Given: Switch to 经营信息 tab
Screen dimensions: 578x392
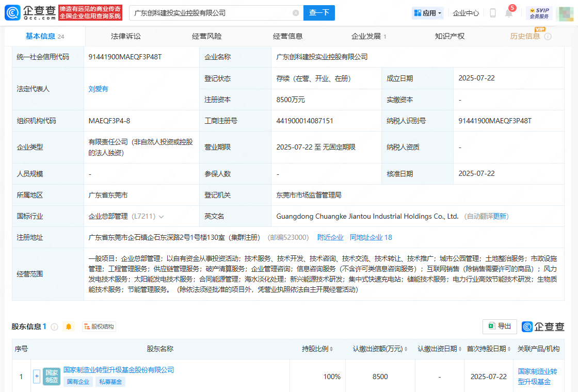Looking at the screenshot, I should point(287,36).
